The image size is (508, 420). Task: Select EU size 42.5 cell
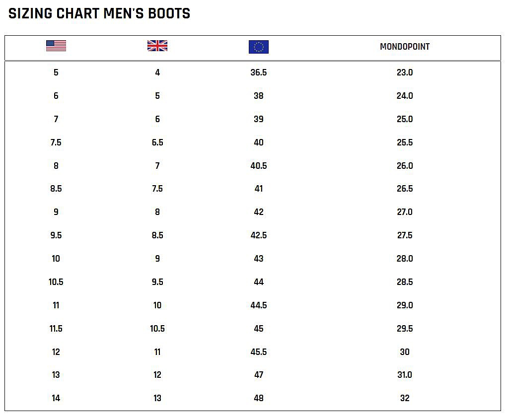coord(259,235)
